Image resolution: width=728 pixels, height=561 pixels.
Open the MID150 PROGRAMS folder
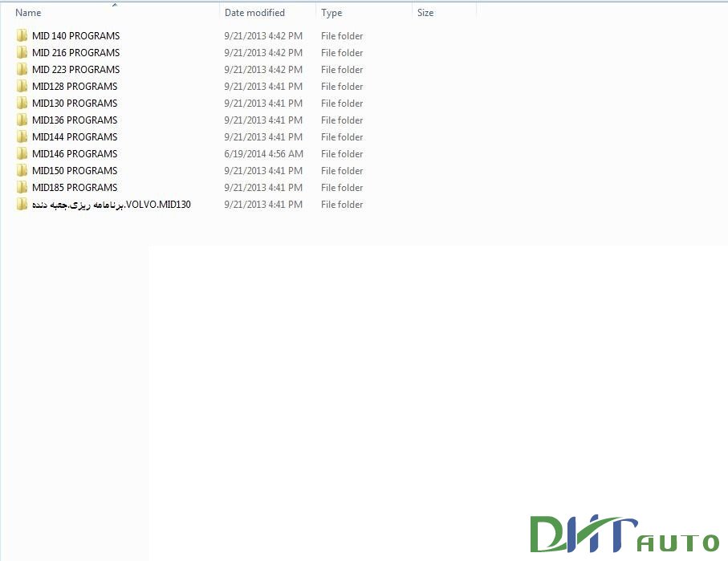point(73,170)
